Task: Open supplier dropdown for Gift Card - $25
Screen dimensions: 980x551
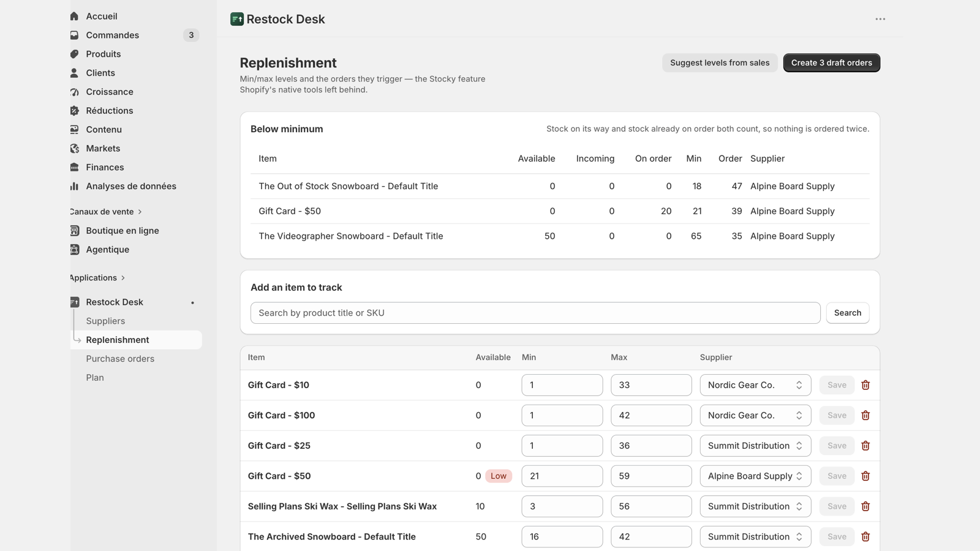Action: click(755, 446)
